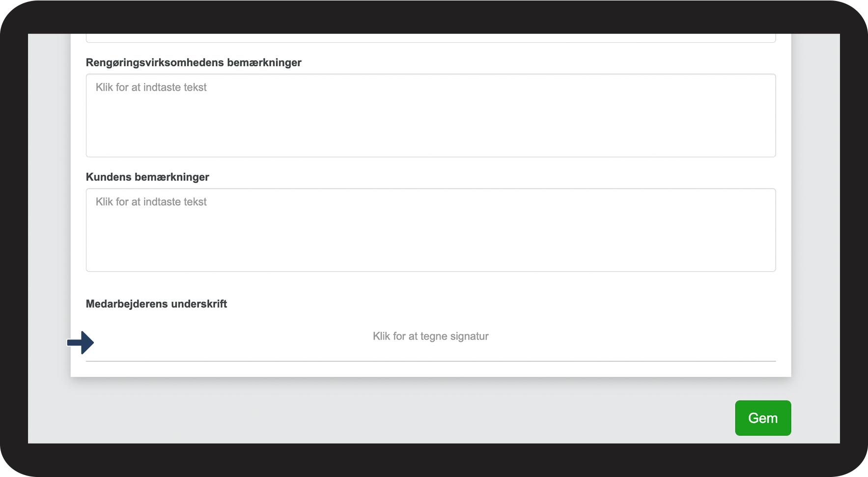Click placeholder text in cleaning company remarks

[x=151, y=87]
